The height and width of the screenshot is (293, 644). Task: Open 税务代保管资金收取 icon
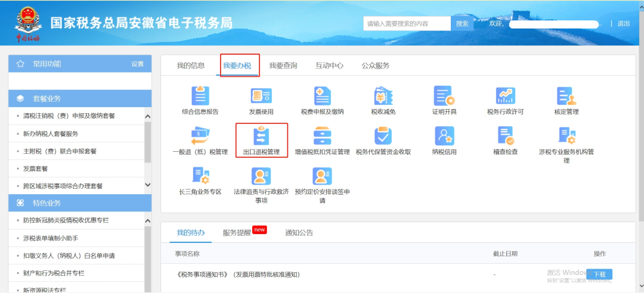pos(383,136)
